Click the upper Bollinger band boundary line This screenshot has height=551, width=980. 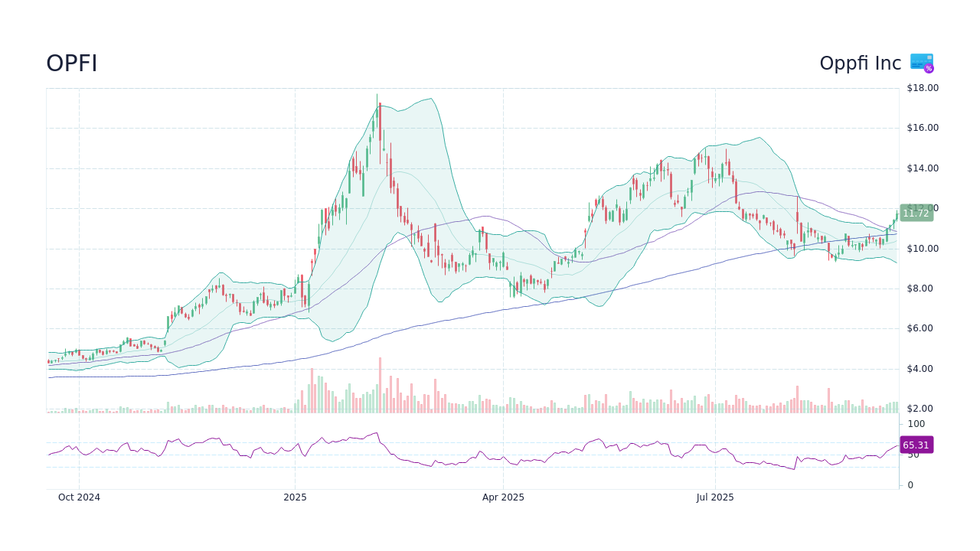click(x=429, y=99)
